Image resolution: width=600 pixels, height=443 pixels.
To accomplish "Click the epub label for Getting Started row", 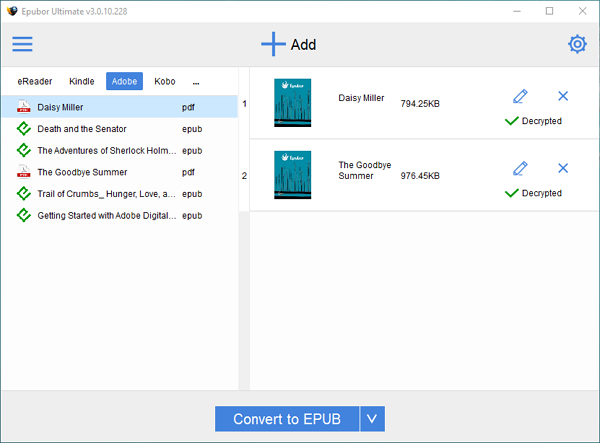I will (192, 216).
